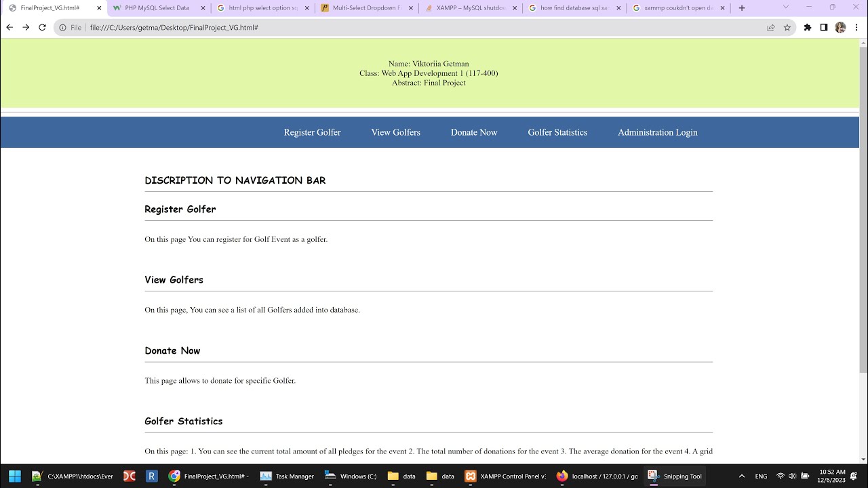Click the ENG language indicator
This screenshot has width=868, height=488.
click(x=761, y=476)
